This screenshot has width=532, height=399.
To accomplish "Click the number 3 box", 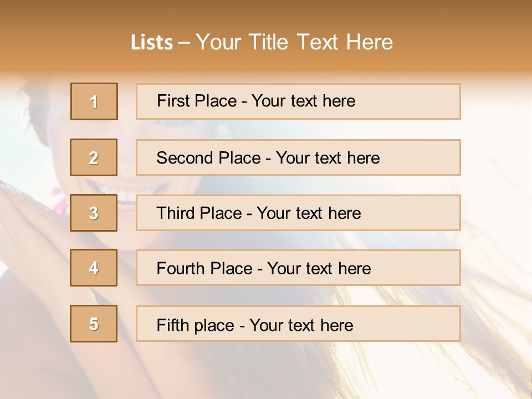I will 94,213.
